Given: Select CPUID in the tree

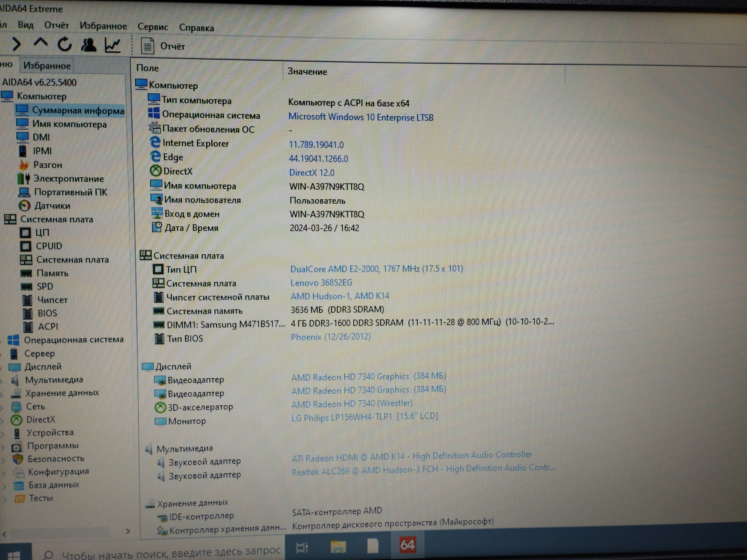Looking at the screenshot, I should 49,246.
